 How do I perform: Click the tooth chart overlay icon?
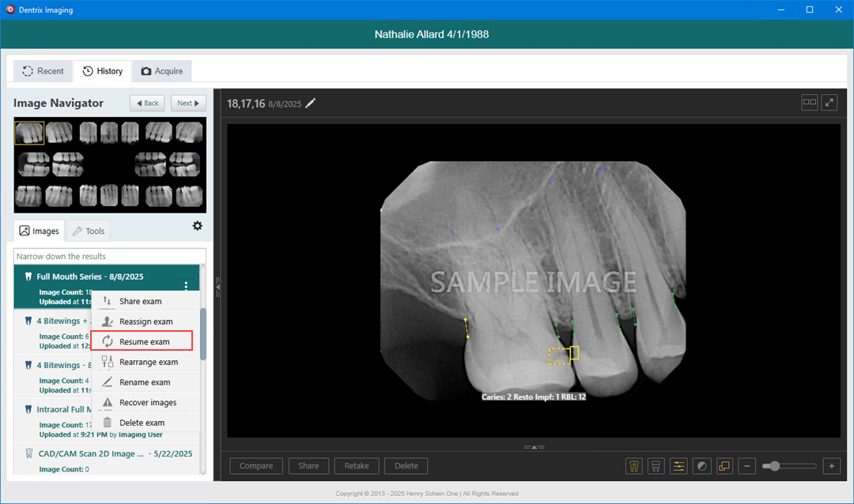click(656, 466)
